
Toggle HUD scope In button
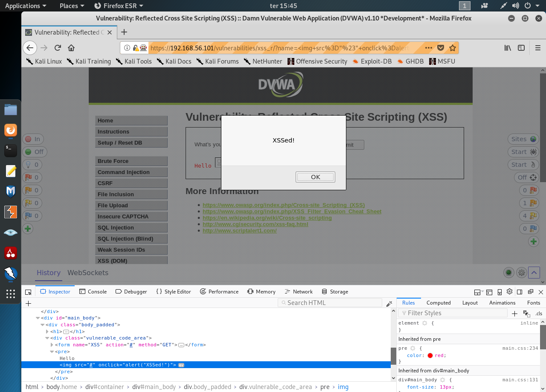tap(33, 139)
